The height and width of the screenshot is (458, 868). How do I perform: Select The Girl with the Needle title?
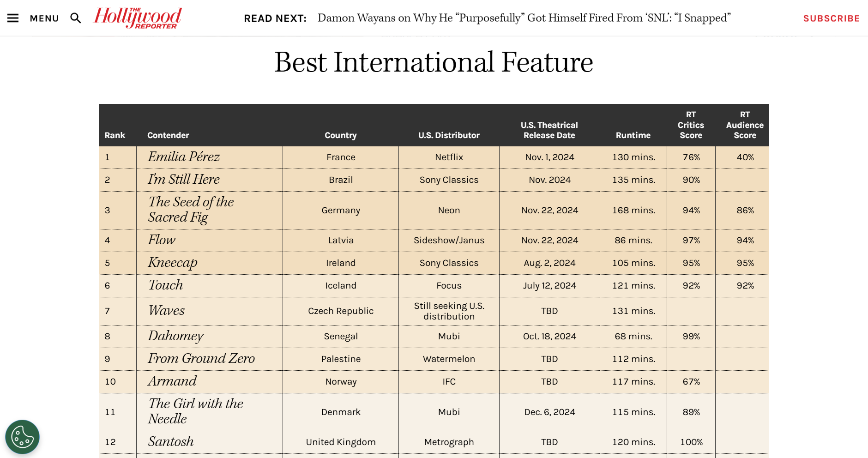coord(195,411)
